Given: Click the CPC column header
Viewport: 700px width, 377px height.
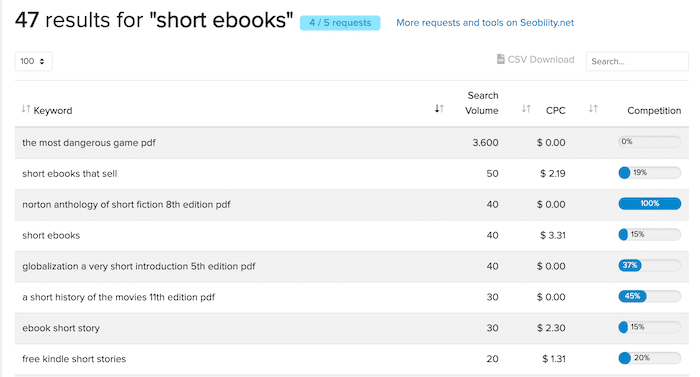Looking at the screenshot, I should tap(555, 110).
